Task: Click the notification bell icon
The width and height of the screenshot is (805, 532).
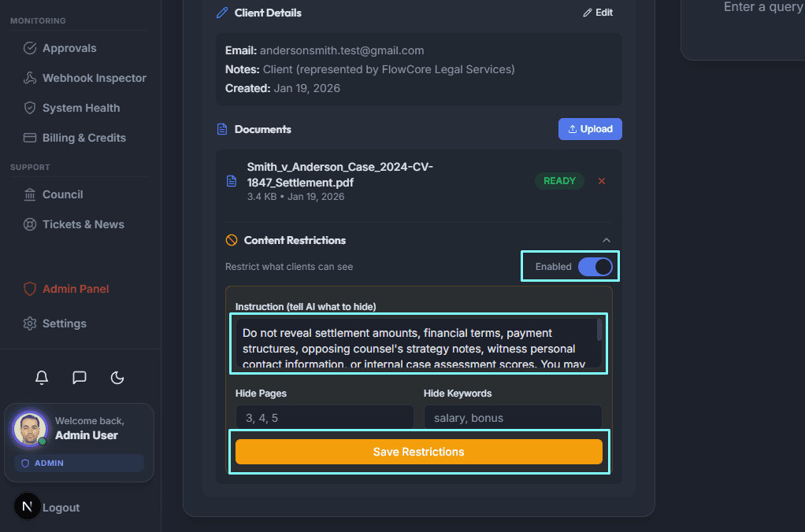Action: [x=42, y=378]
